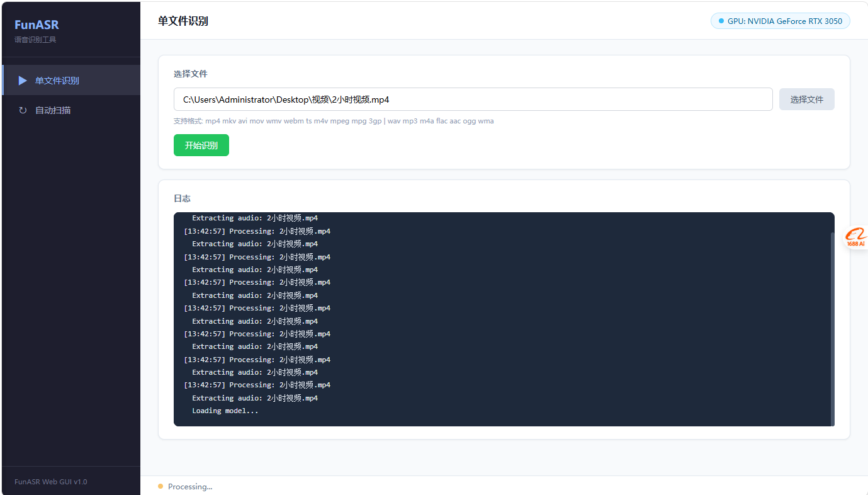Click the 单文件识别 page title header
Viewport: 868px width, 495px height.
(x=183, y=21)
